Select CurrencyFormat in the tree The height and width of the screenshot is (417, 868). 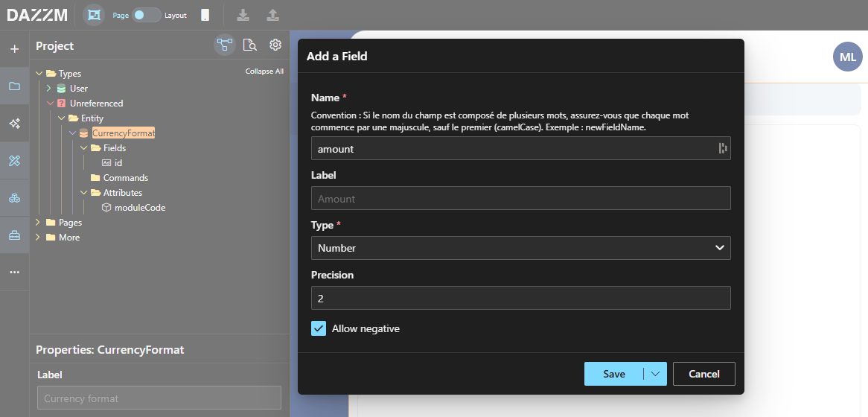coord(124,133)
